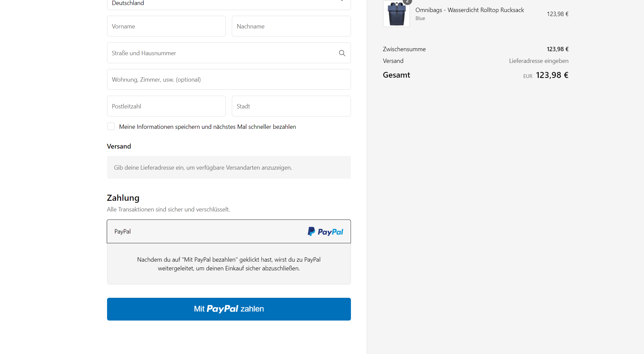
Task: Click the 'Meine Informationen speichern' label text
Action: 207,127
